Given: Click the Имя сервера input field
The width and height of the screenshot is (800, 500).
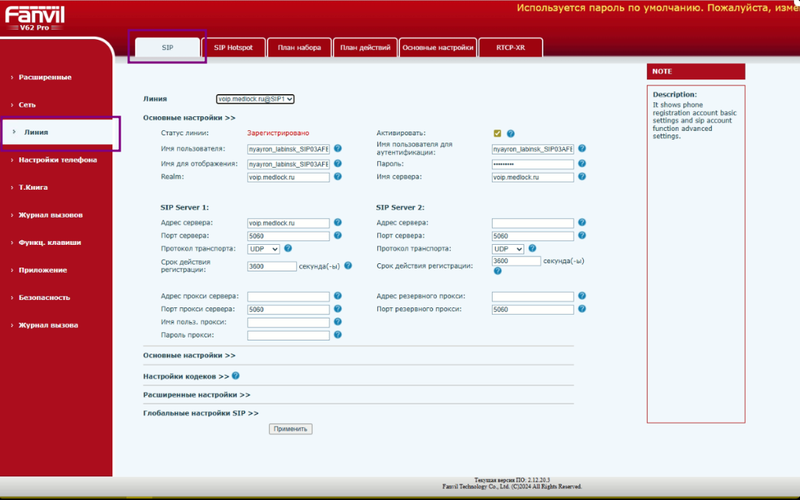Looking at the screenshot, I should [x=533, y=177].
